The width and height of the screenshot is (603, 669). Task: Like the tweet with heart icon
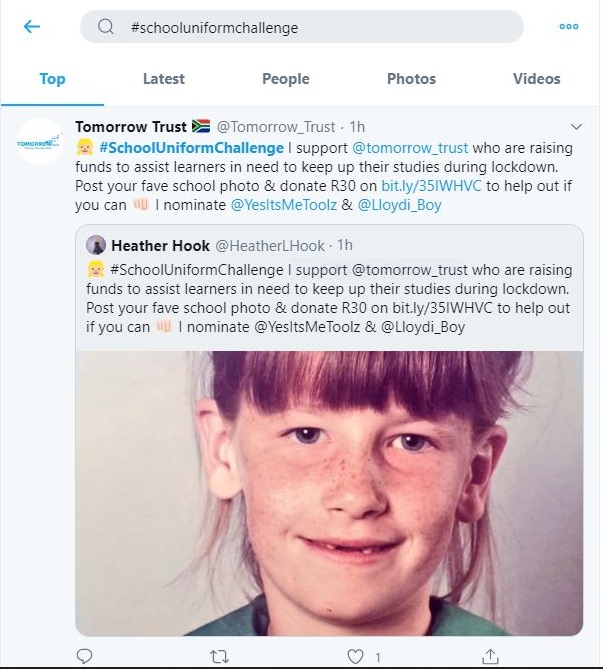tap(353, 655)
